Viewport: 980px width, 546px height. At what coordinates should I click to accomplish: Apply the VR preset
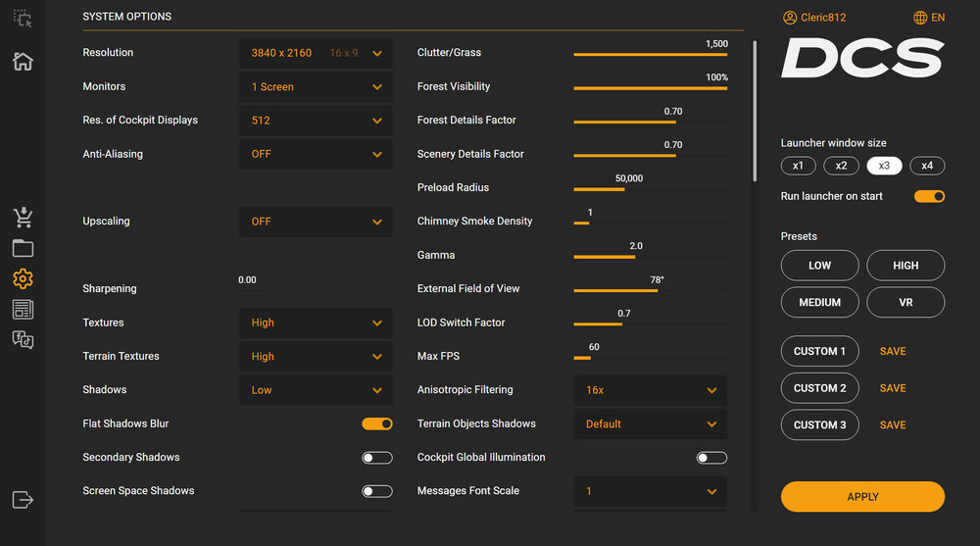[906, 302]
